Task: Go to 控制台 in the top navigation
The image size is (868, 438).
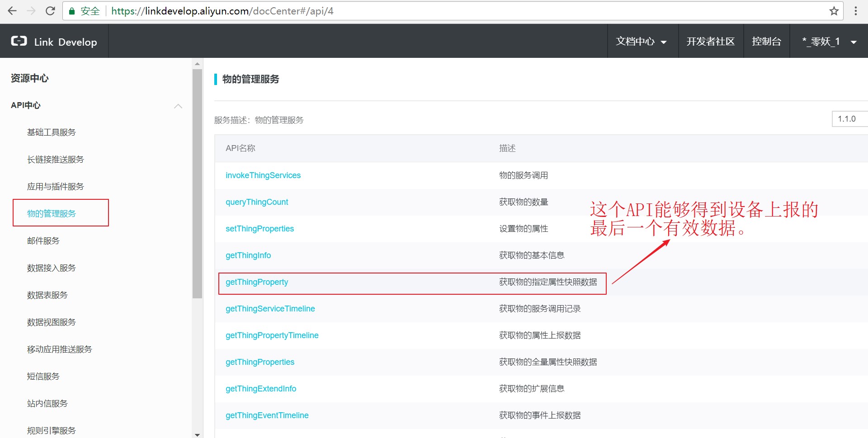Action: 766,42
